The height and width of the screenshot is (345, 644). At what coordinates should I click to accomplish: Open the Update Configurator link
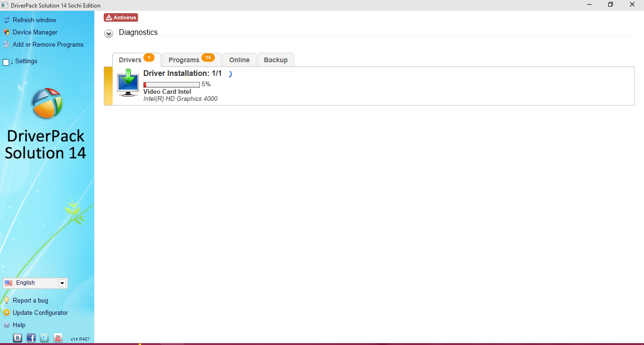(x=40, y=313)
